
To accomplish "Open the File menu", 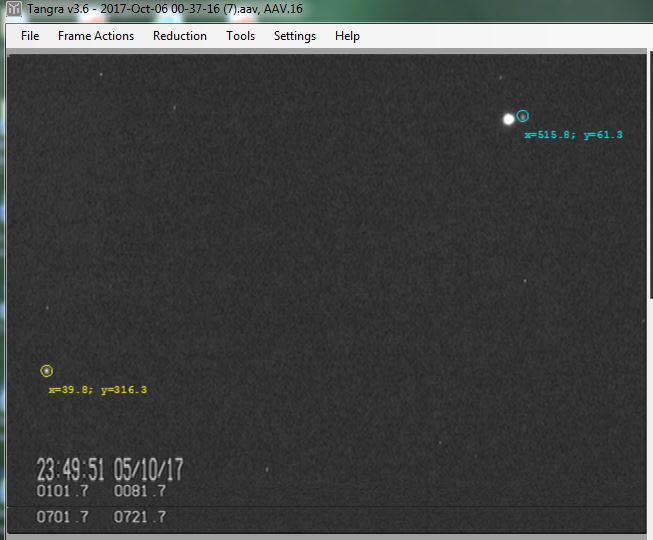I will tap(30, 36).
